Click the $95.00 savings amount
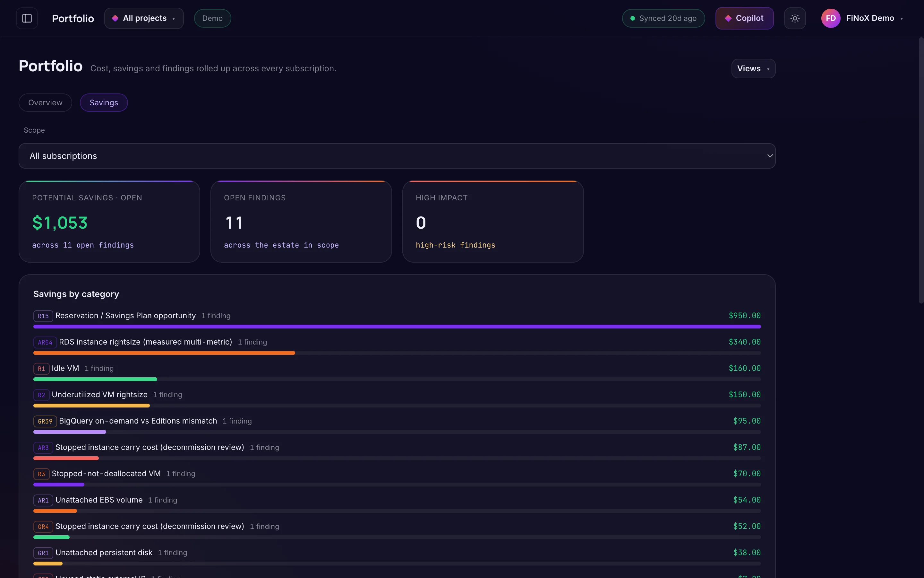 (747, 421)
